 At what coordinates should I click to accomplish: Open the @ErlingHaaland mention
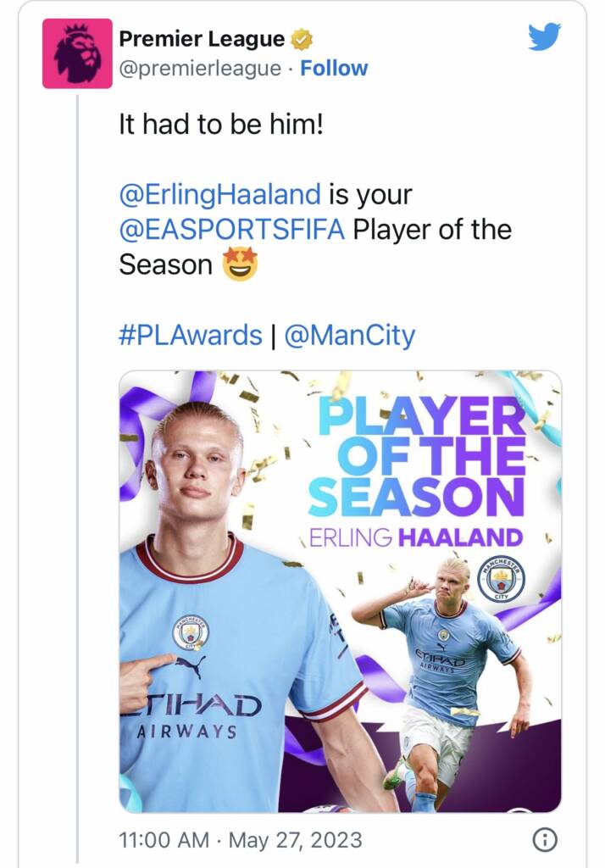coord(219,194)
